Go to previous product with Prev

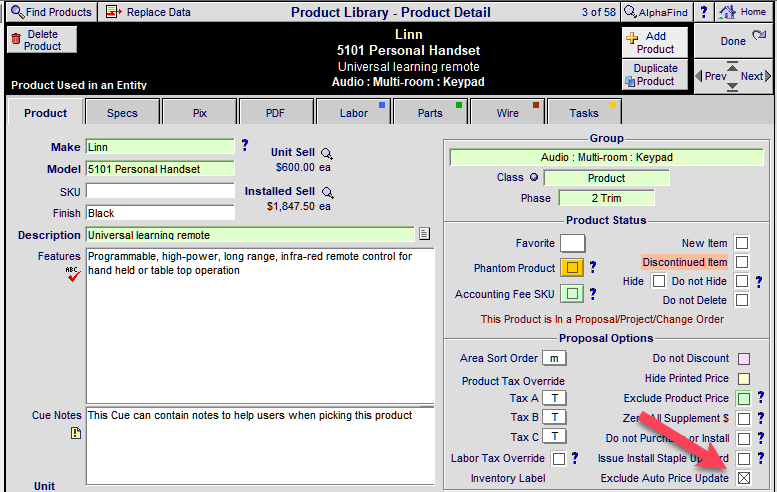point(711,76)
